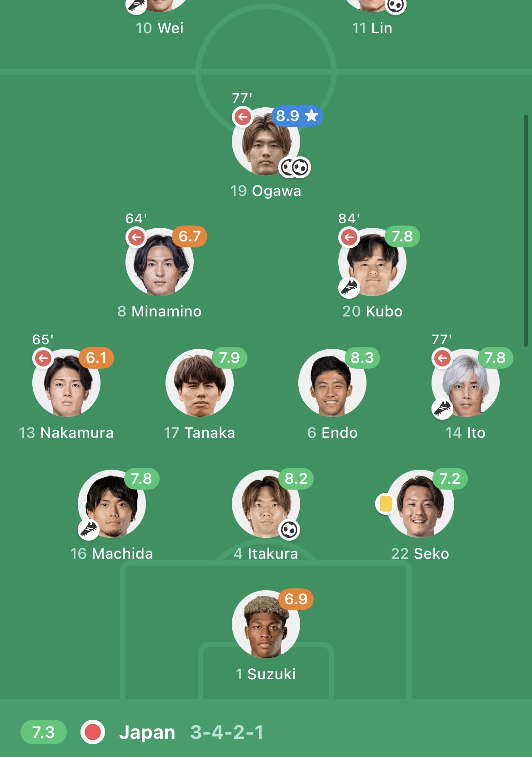Tap Ito's assist boot icon
Screen dimensions: 532x757
coord(442,409)
